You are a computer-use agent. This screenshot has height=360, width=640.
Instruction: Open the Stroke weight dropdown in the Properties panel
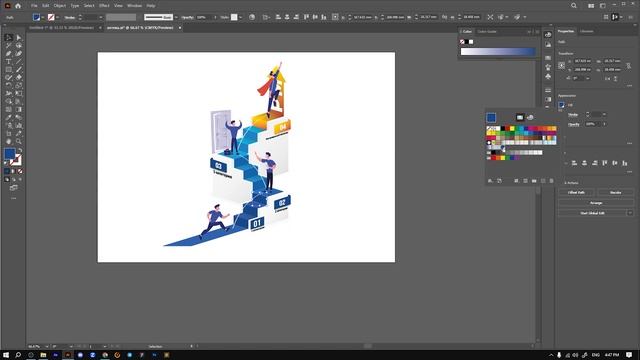point(604,115)
